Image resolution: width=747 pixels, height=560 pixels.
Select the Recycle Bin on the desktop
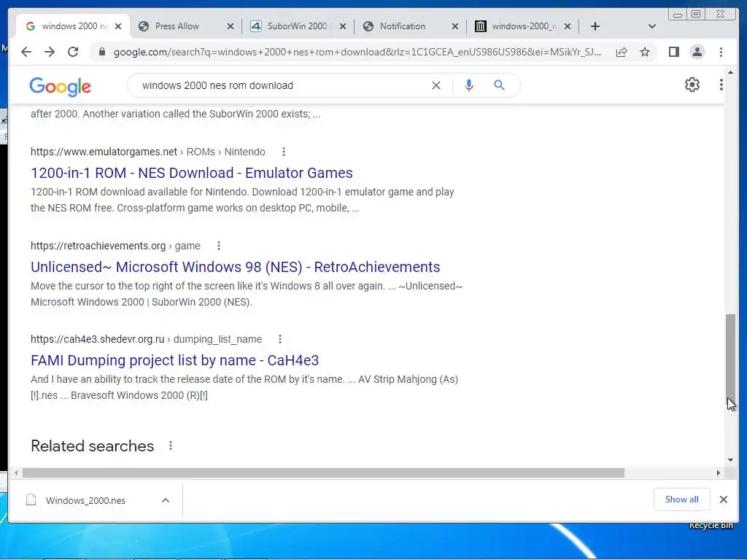pyautogui.click(x=711, y=525)
